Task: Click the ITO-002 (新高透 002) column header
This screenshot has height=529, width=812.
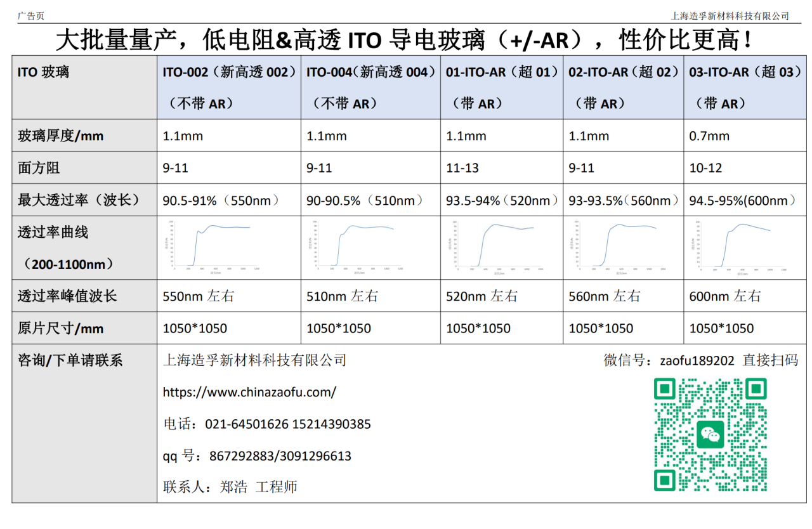Action: (x=229, y=72)
